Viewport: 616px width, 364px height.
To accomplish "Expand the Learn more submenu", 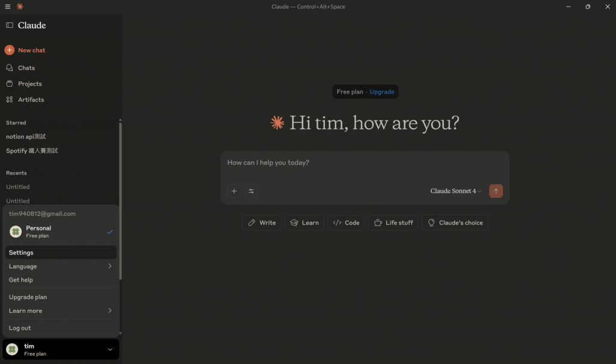I will click(61, 310).
